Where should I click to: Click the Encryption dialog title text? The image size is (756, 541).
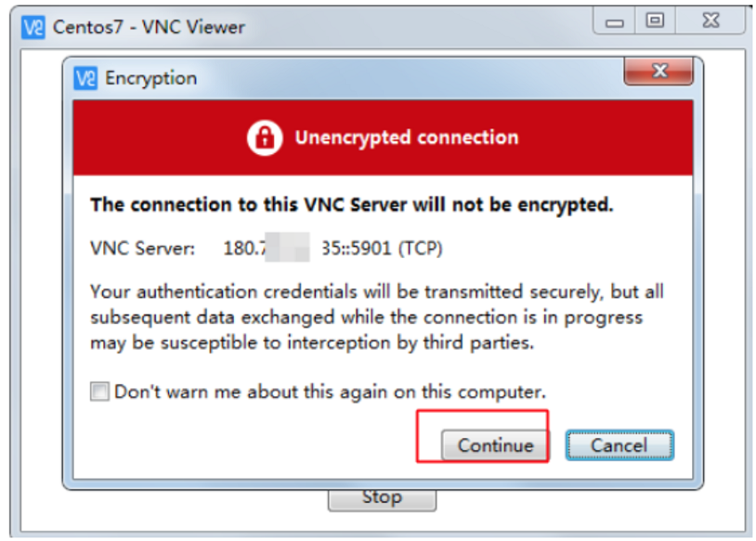click(151, 78)
